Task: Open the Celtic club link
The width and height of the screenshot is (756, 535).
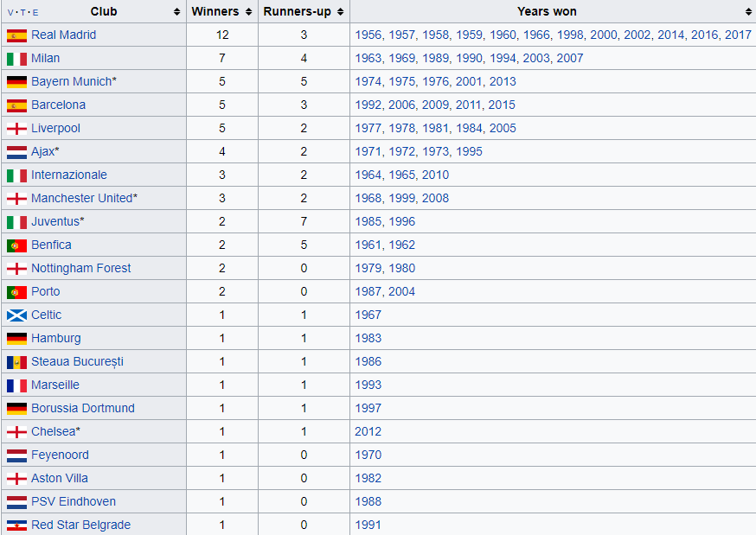Action: pos(47,315)
